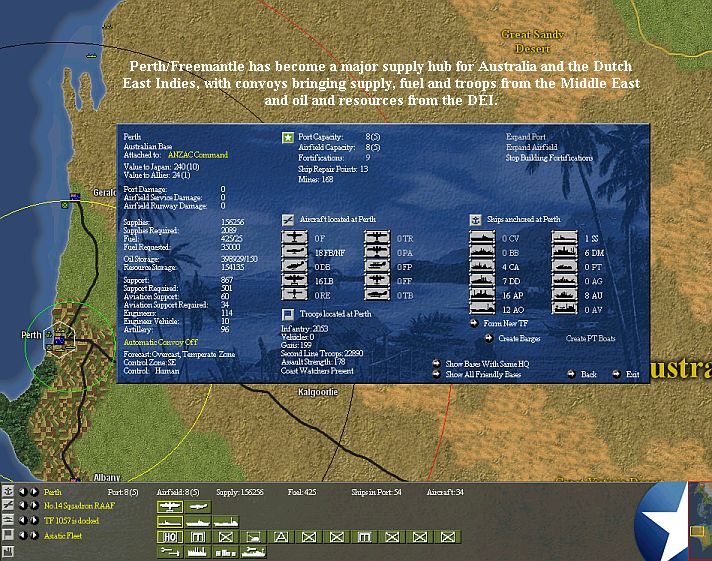Click the fighter (0 F) aircraft icon
This screenshot has height=561, width=712.
point(294,238)
